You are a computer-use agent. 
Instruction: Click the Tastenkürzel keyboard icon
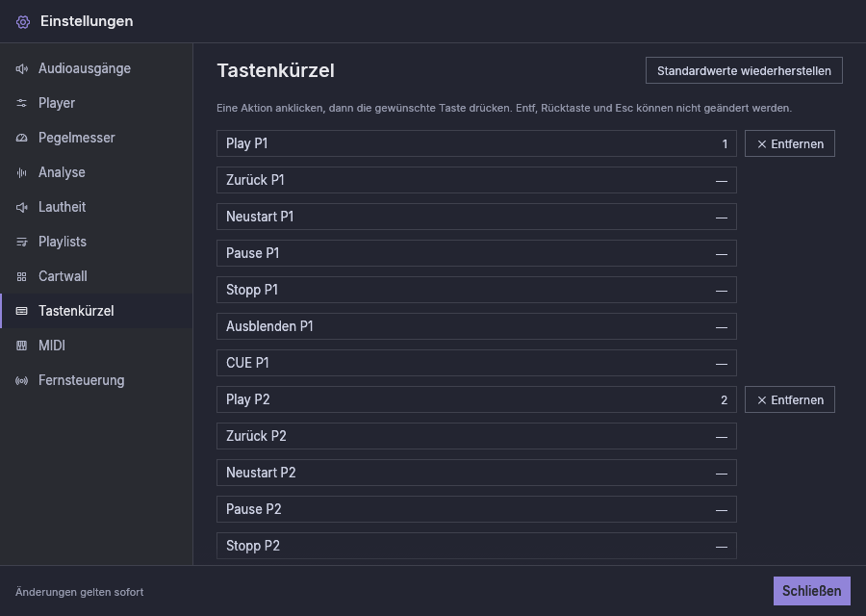[x=21, y=311]
